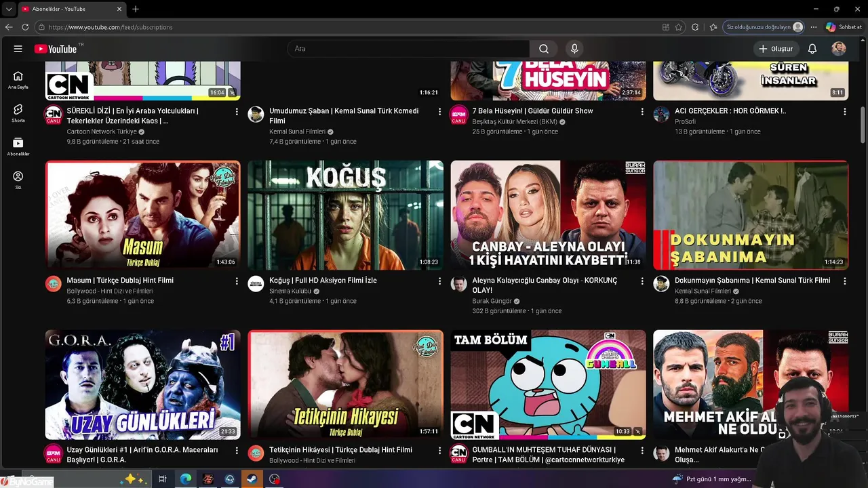Open browser extensions puzzle icon
The width and height of the screenshot is (868, 488).
point(695,27)
